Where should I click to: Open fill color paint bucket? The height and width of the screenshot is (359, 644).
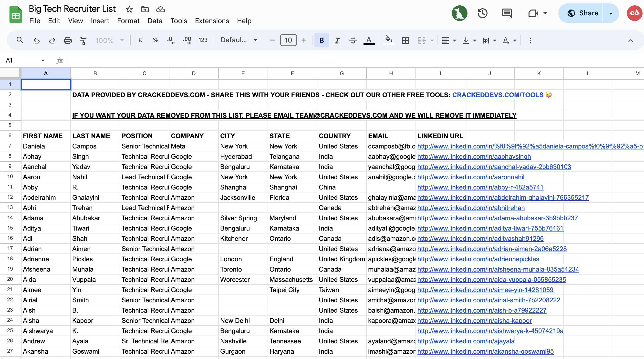pyautogui.click(x=388, y=40)
